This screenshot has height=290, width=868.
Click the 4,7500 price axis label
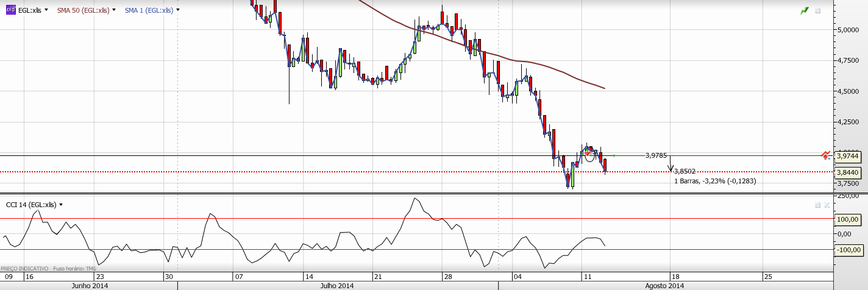848,61
